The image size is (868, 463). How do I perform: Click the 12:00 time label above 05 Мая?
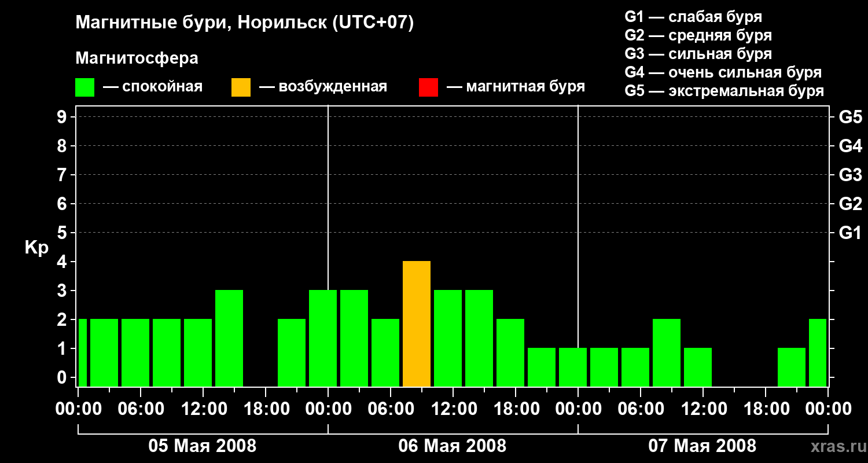[203, 409]
